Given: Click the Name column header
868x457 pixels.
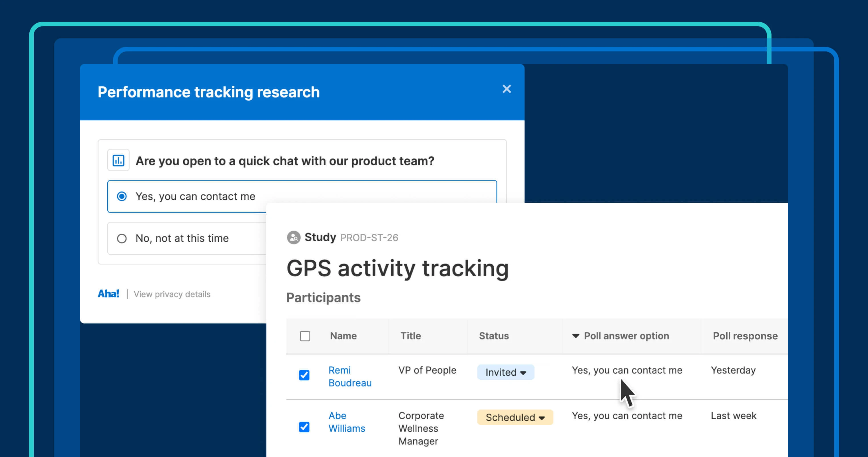Looking at the screenshot, I should 343,336.
